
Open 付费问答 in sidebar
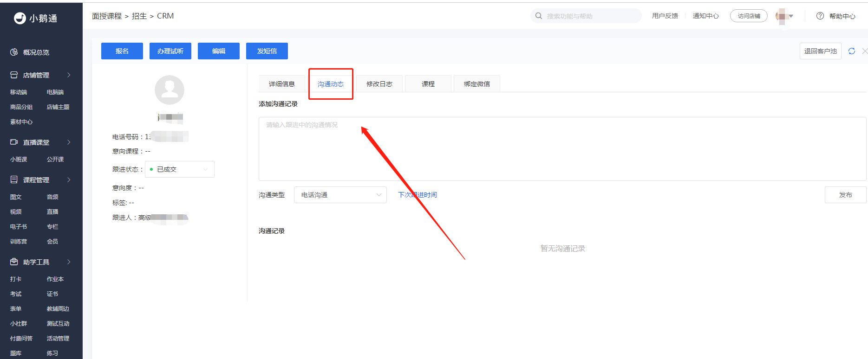(21, 339)
